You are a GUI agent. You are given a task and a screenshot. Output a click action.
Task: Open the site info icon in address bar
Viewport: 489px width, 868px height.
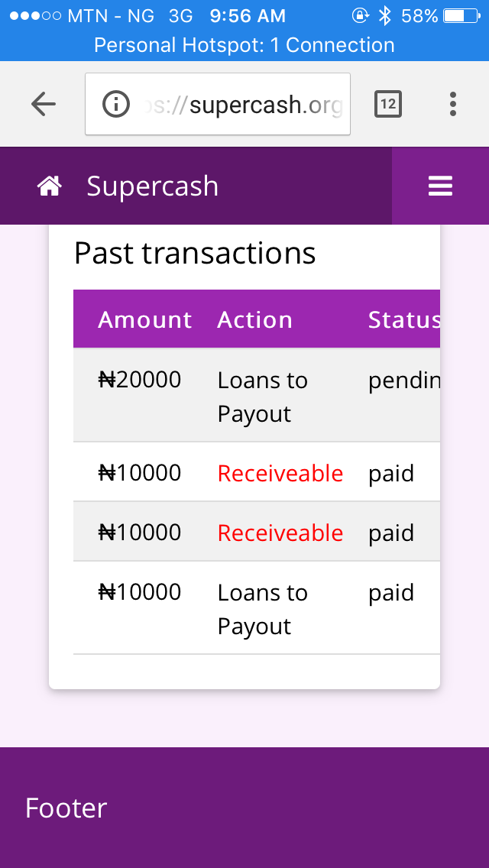click(115, 104)
